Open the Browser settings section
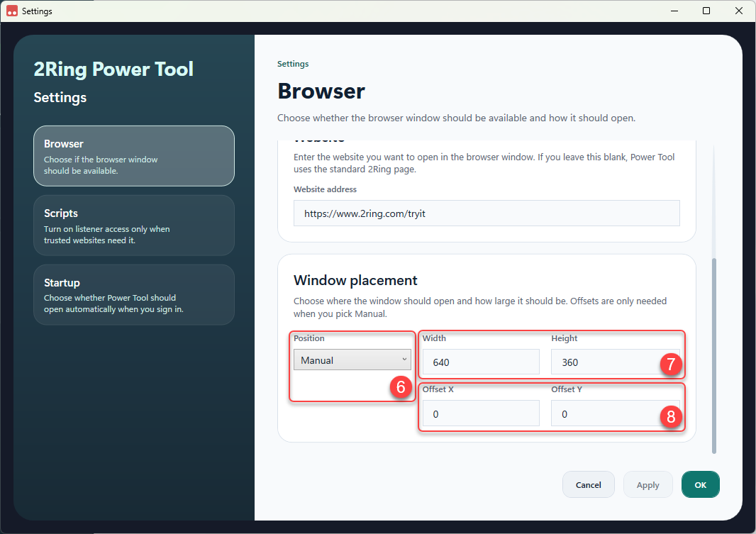Screen dimensions: 756x534 coord(134,156)
